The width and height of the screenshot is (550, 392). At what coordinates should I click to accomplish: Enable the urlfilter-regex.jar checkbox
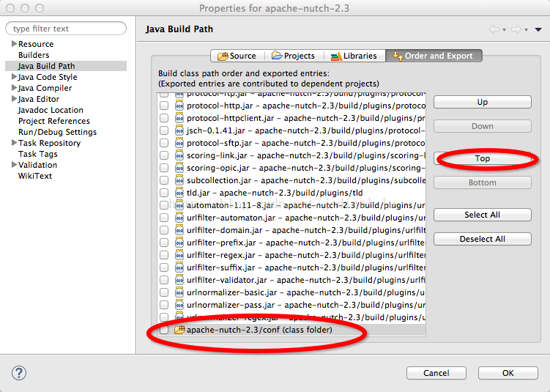tap(164, 255)
